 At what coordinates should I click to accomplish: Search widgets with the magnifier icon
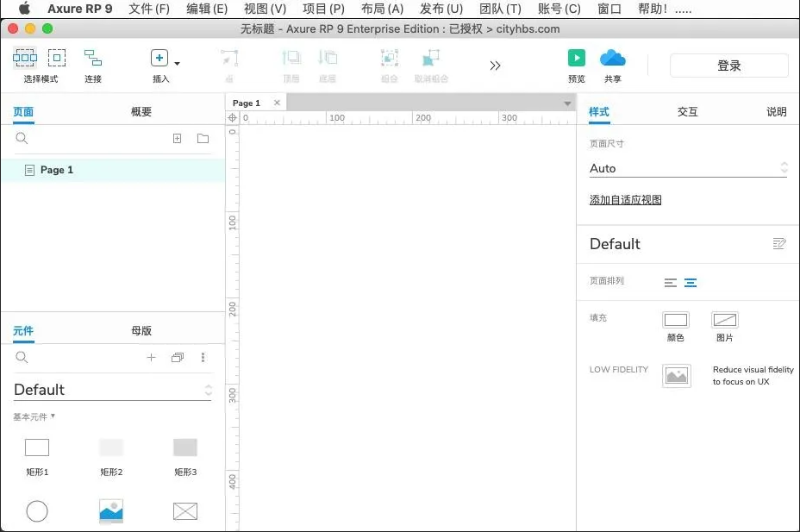[x=22, y=357]
